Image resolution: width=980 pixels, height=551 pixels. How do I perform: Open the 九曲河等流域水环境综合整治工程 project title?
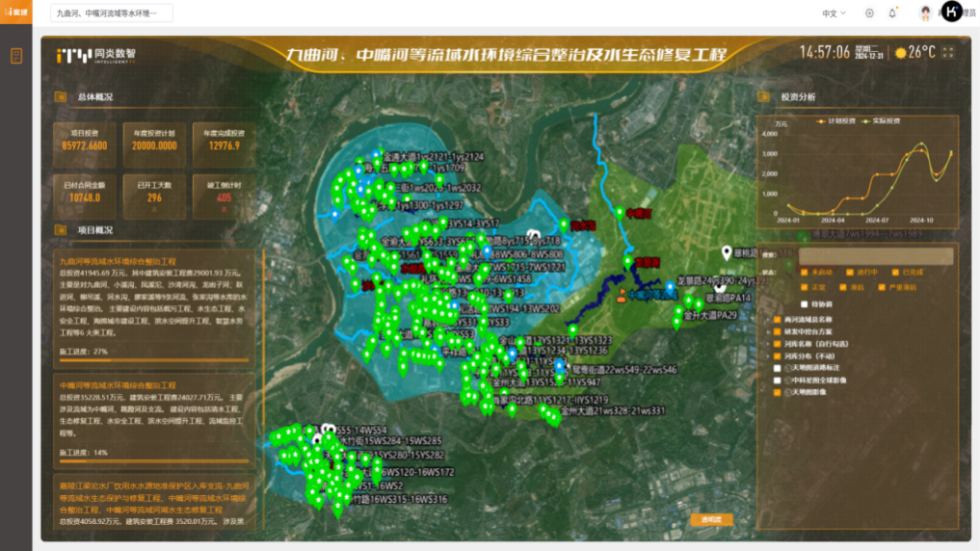pyautogui.click(x=117, y=261)
